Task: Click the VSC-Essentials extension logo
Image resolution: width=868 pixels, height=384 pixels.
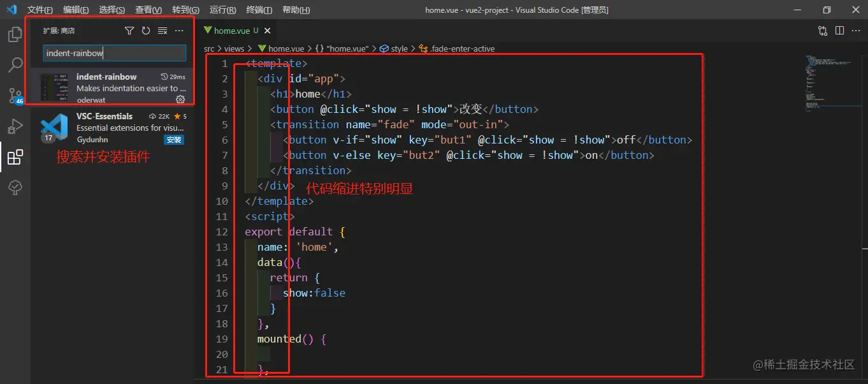Action: 54,127
